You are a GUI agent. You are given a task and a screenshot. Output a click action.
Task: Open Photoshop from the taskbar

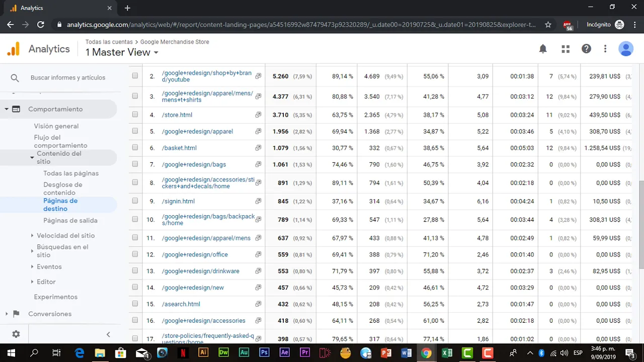(264, 353)
